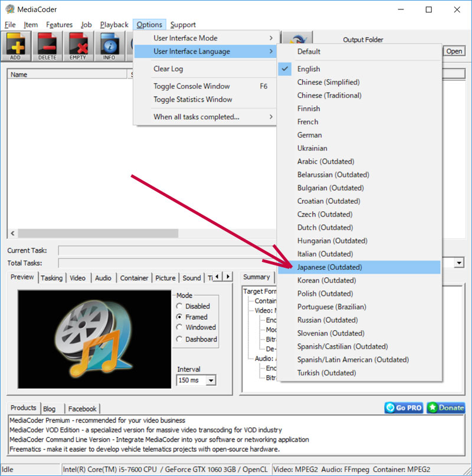The width and height of the screenshot is (472, 476).
Task: Click the EMPTY toolbar icon
Action: pyautogui.click(x=78, y=46)
